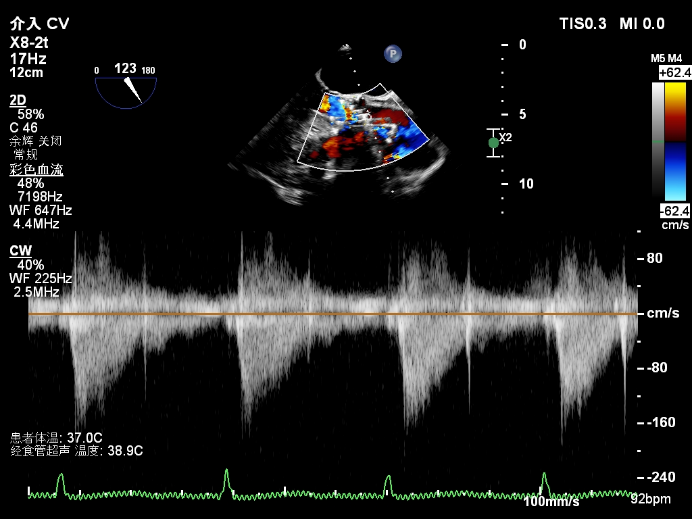Click the X2 zoom label
Viewport: 693px width, 520px height.
(x=506, y=137)
